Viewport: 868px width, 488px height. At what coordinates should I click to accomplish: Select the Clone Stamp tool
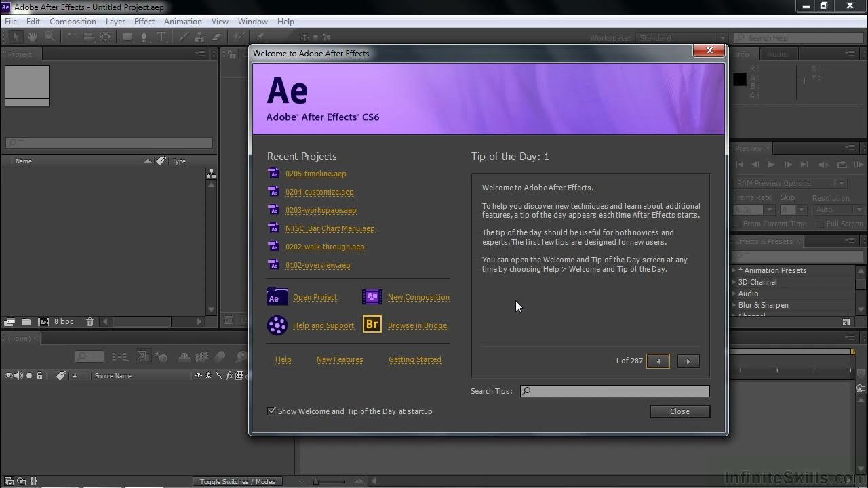pos(200,37)
